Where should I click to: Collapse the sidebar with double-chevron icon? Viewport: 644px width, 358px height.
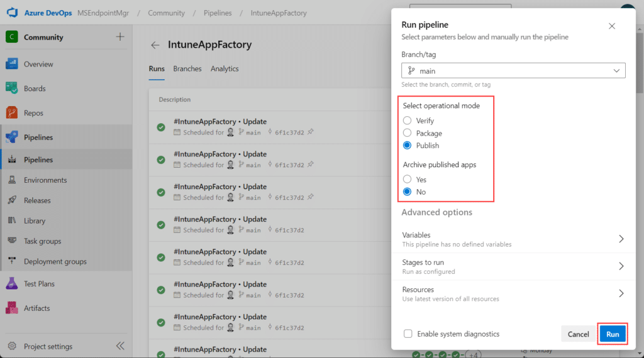point(120,345)
